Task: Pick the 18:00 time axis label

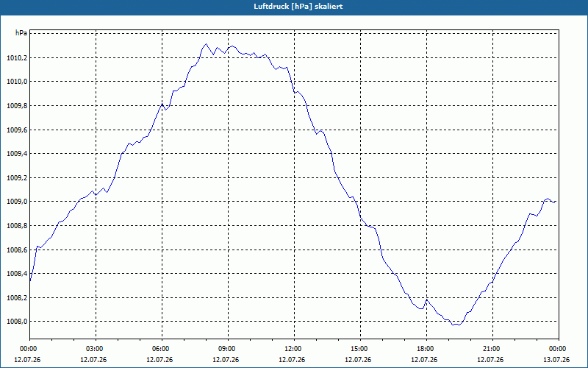Action: pyautogui.click(x=426, y=349)
